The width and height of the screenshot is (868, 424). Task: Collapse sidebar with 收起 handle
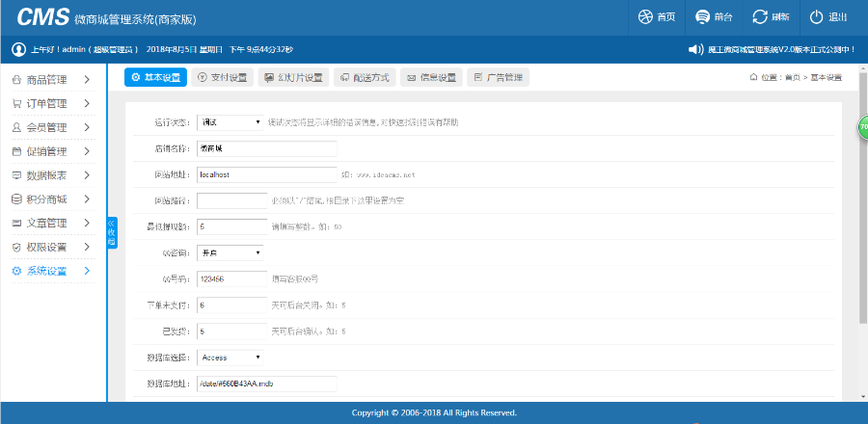(111, 233)
